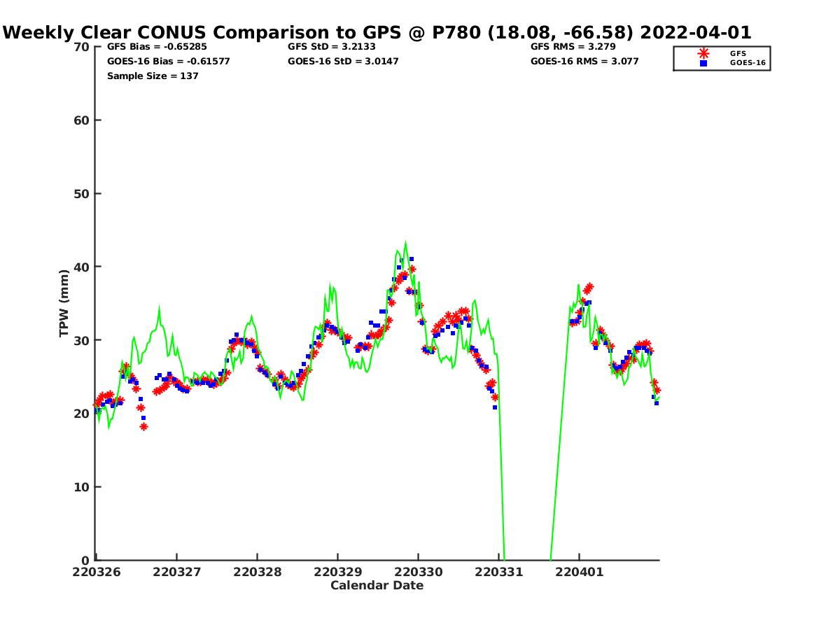Click the GOES-16 RMS statistic
This screenshot has width=840, height=630.
click(584, 62)
